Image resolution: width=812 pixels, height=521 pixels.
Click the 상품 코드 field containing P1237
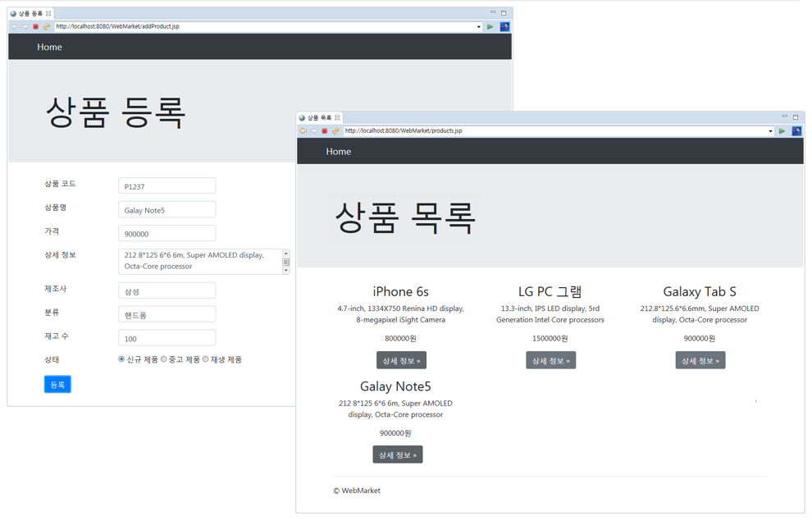(167, 186)
